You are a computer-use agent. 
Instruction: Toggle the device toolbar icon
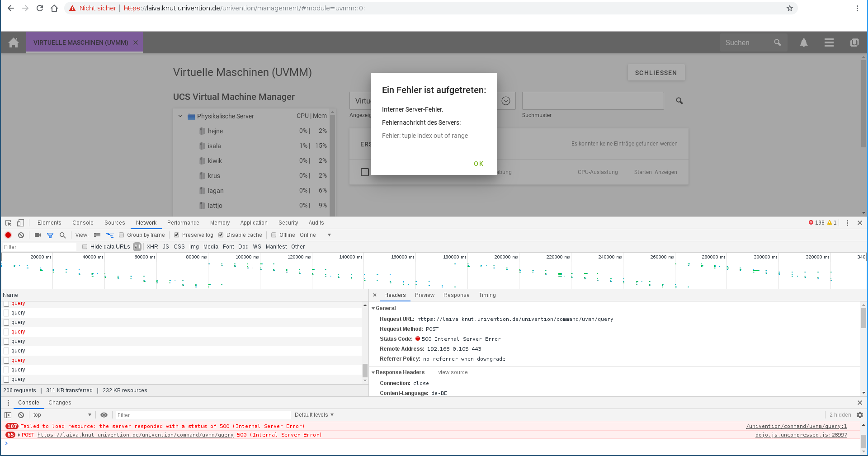20,223
